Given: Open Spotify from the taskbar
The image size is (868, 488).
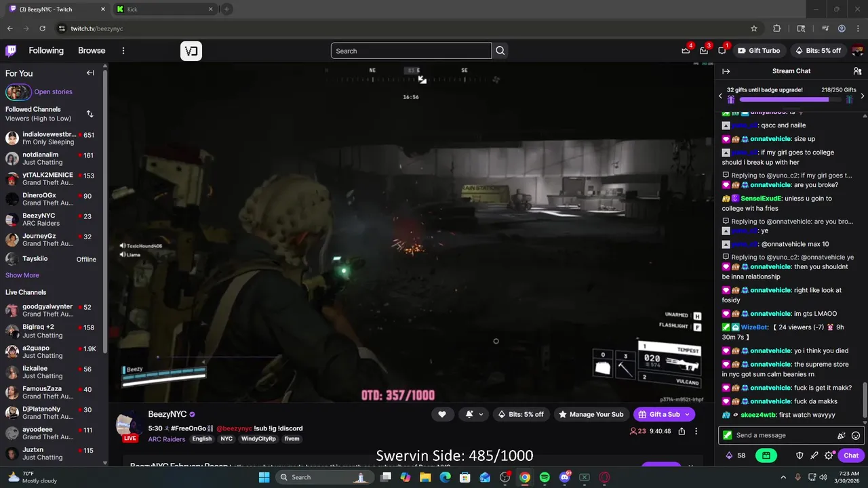Looking at the screenshot, I should [545, 477].
